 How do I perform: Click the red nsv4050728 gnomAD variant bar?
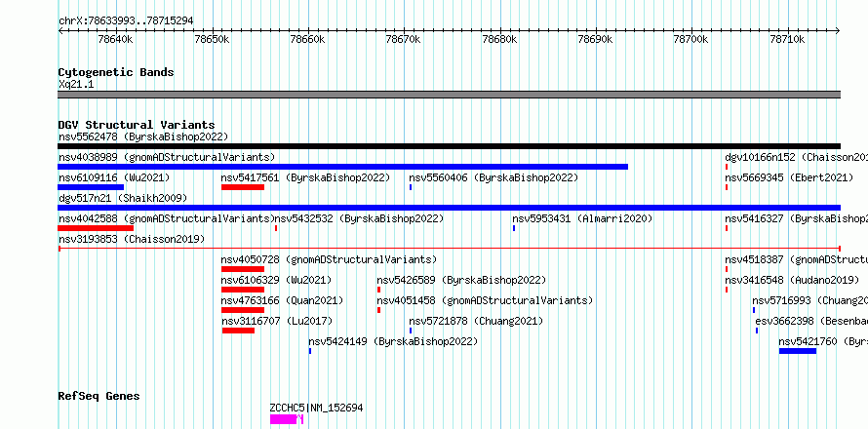(243, 269)
